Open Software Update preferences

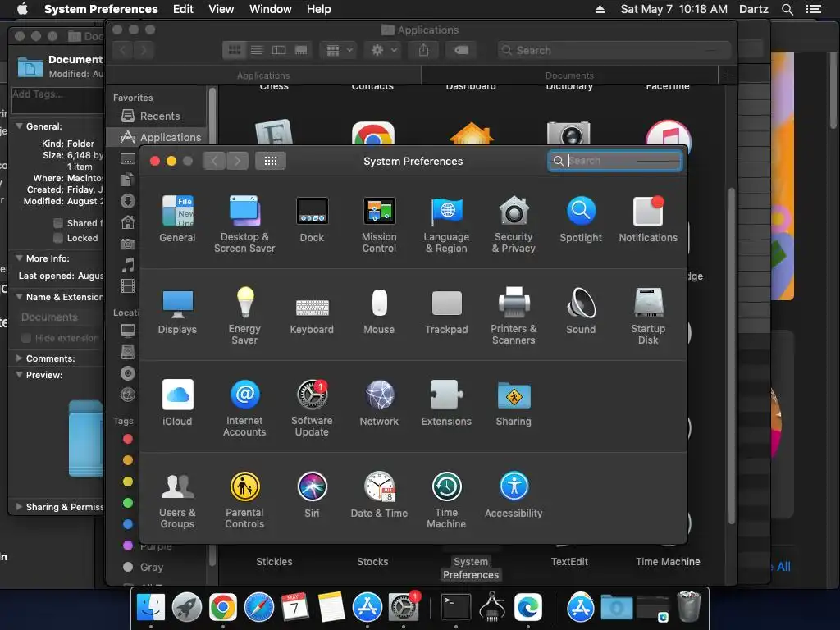pos(312,409)
